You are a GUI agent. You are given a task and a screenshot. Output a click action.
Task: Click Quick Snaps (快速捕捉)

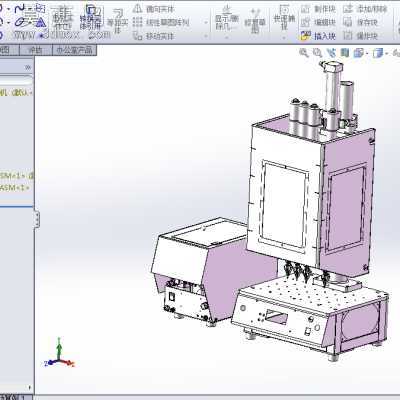[x=284, y=17]
